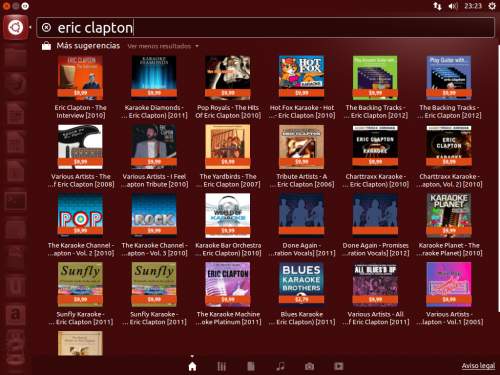The image size is (500, 375).
Task: Open 'Done Again - Promises' [2012]
Action: coord(375,225)
